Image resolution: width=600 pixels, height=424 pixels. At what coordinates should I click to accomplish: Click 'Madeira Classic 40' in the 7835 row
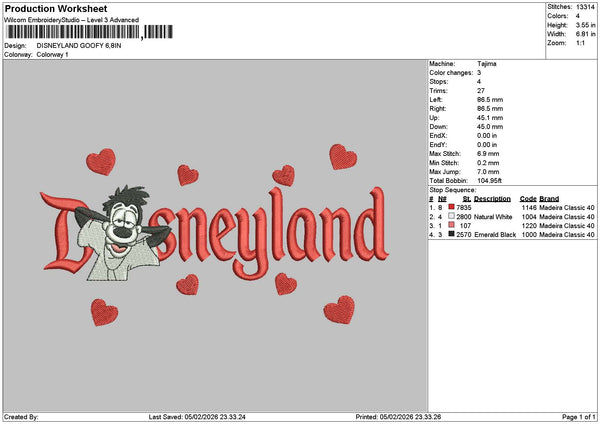(x=567, y=208)
